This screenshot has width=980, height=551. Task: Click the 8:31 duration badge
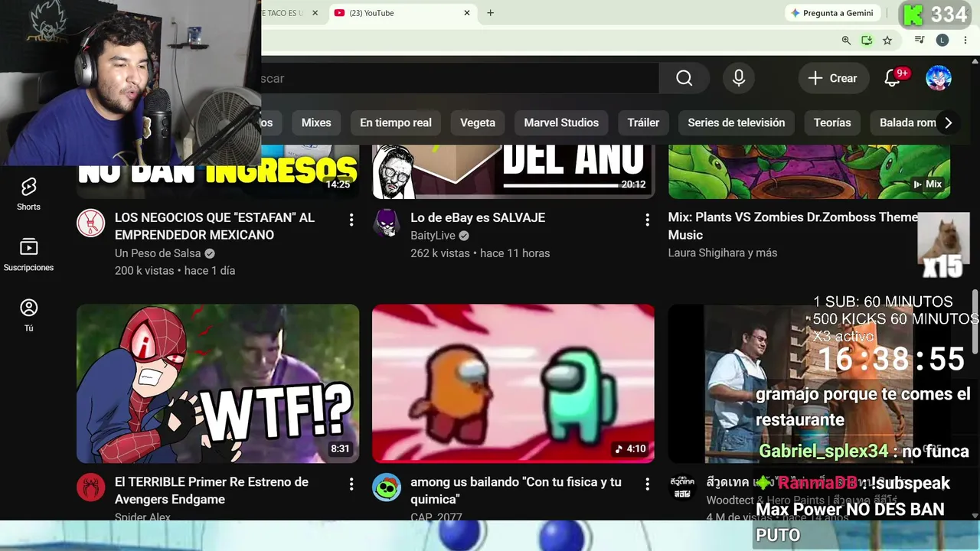click(340, 449)
